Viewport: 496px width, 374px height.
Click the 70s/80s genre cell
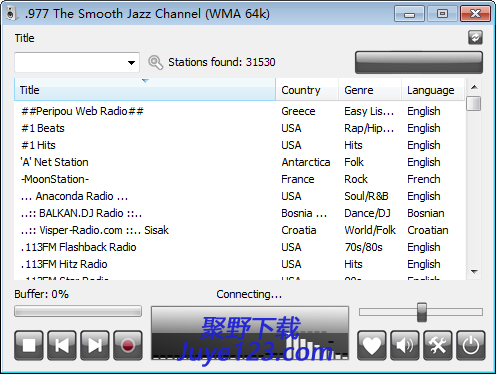(363, 247)
